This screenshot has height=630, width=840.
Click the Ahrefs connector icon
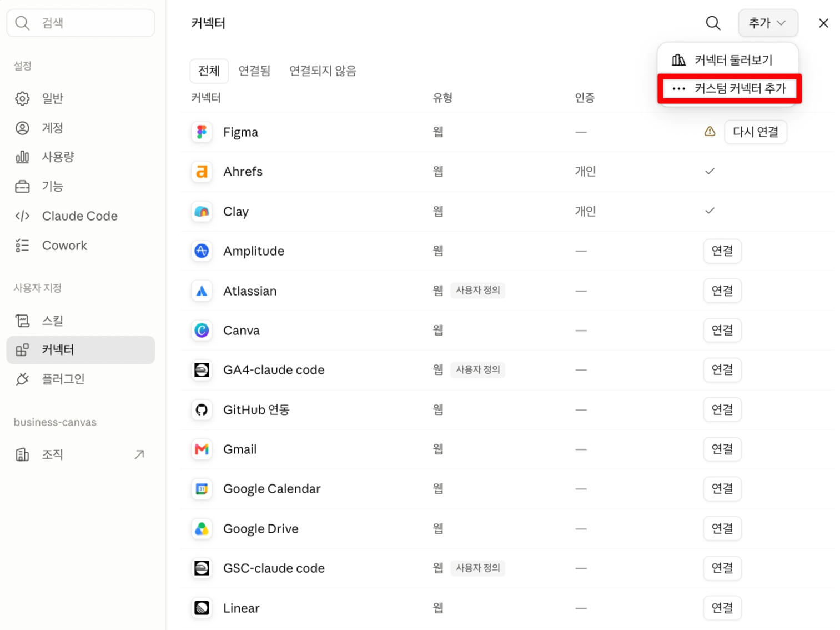(x=202, y=172)
